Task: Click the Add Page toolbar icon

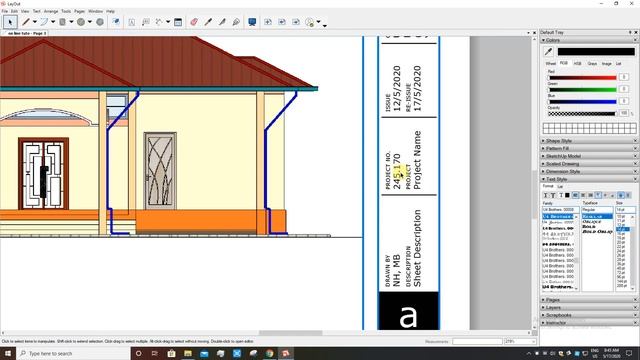Action: pyautogui.click(x=268, y=22)
